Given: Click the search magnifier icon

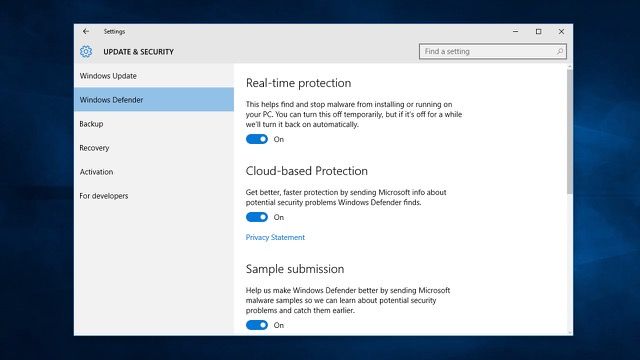Looking at the screenshot, I should pos(560,51).
